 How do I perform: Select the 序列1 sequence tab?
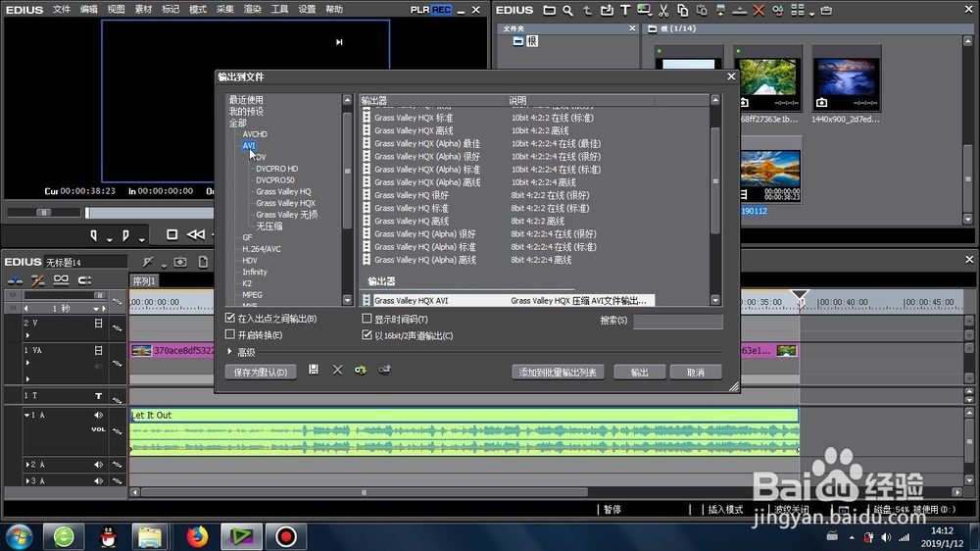(144, 281)
